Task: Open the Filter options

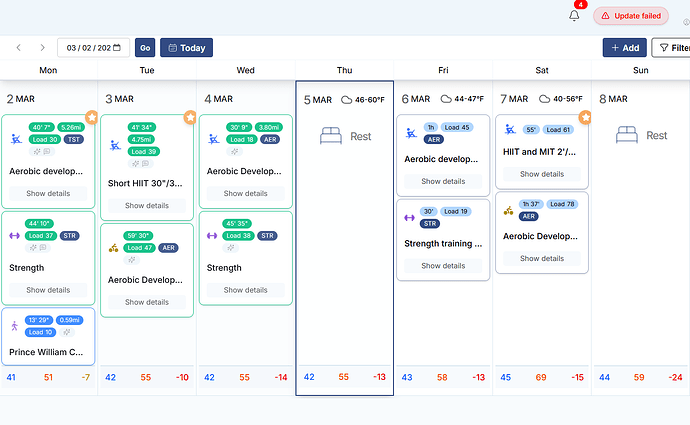Action: click(x=670, y=47)
